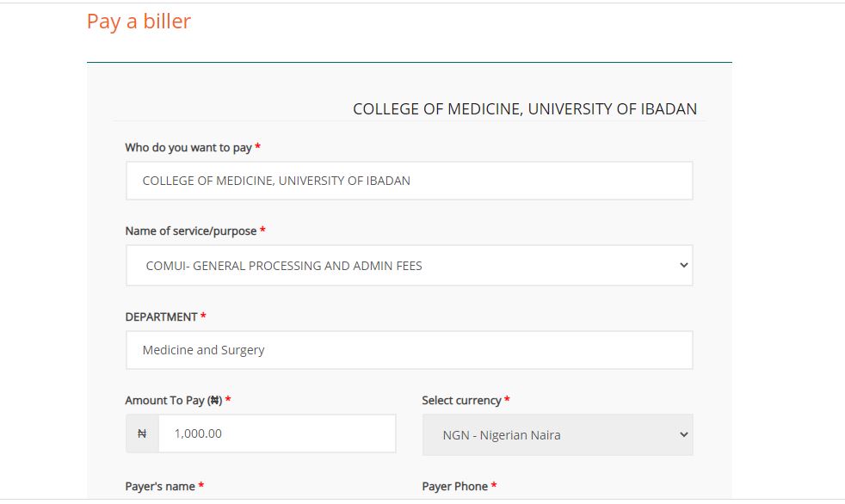This screenshot has width=845, height=504.
Task: Click the red asterisk beside Payer Phone
Action: [x=494, y=487]
